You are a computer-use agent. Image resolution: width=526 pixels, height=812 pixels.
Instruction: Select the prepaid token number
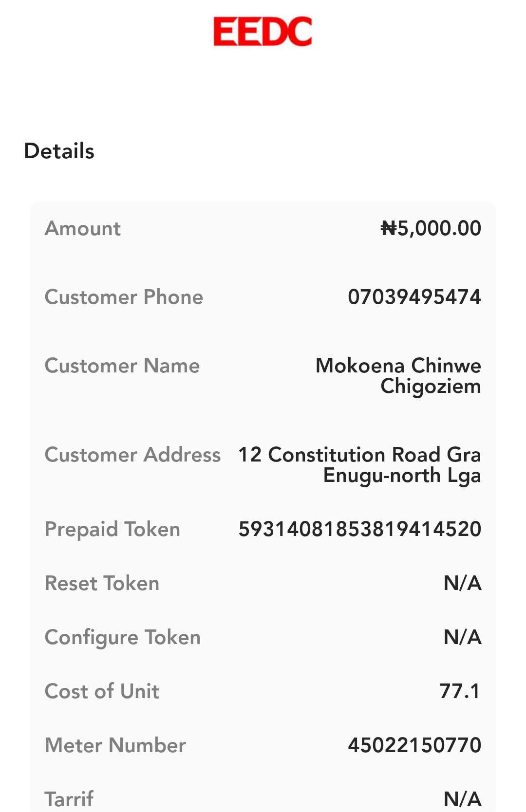point(360,529)
